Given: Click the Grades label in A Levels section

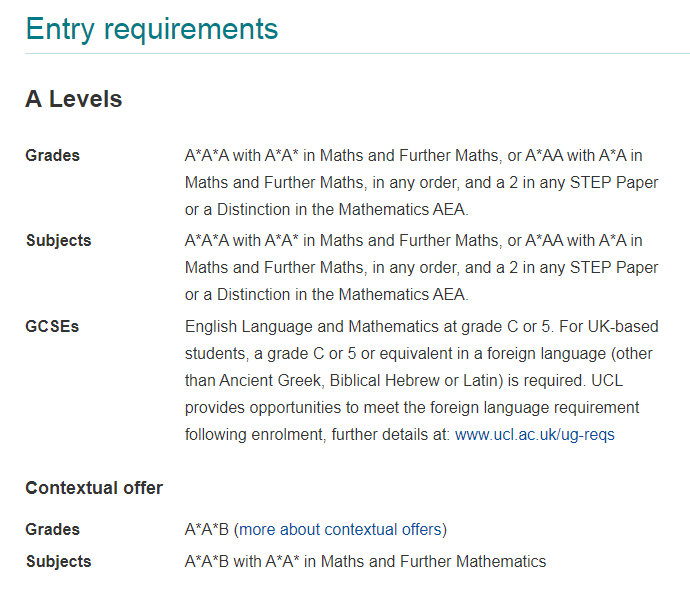Looking at the screenshot, I should [53, 155].
